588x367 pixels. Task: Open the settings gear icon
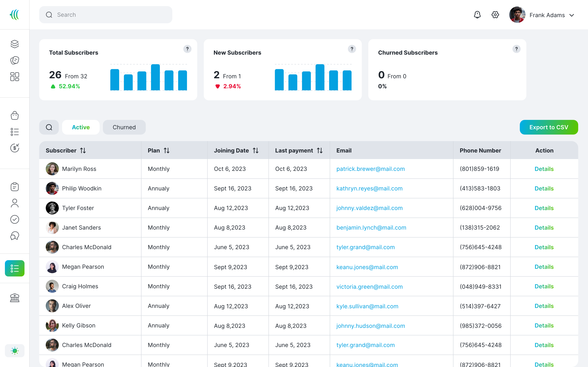495,15
